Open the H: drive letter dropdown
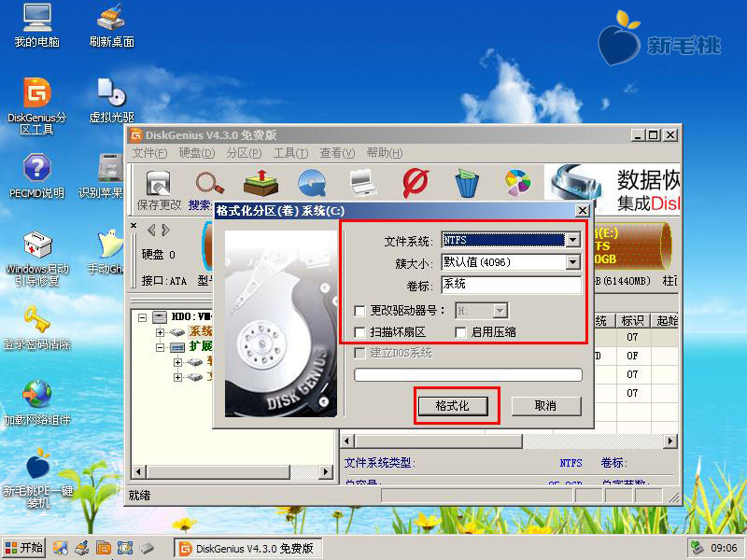747x560 pixels. tap(500, 311)
